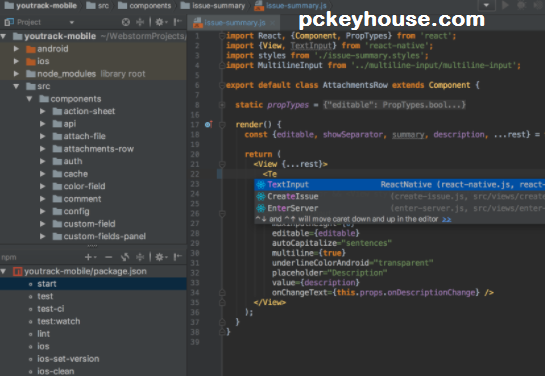Click the JS file icon on the issue-summary.js tab
The width and height of the screenshot is (545, 376).
point(198,23)
